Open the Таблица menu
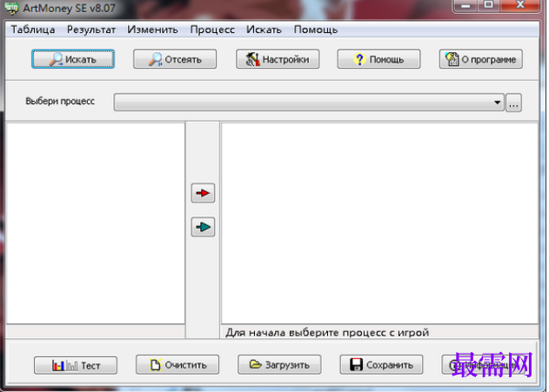Viewport: 549px width, 392px height. tap(33, 30)
